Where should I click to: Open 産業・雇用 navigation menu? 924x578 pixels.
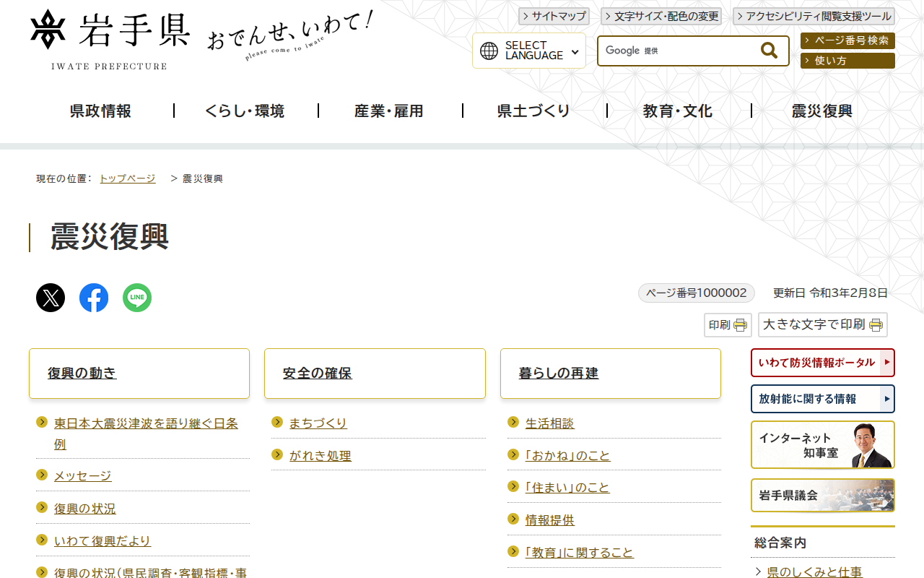[389, 111]
